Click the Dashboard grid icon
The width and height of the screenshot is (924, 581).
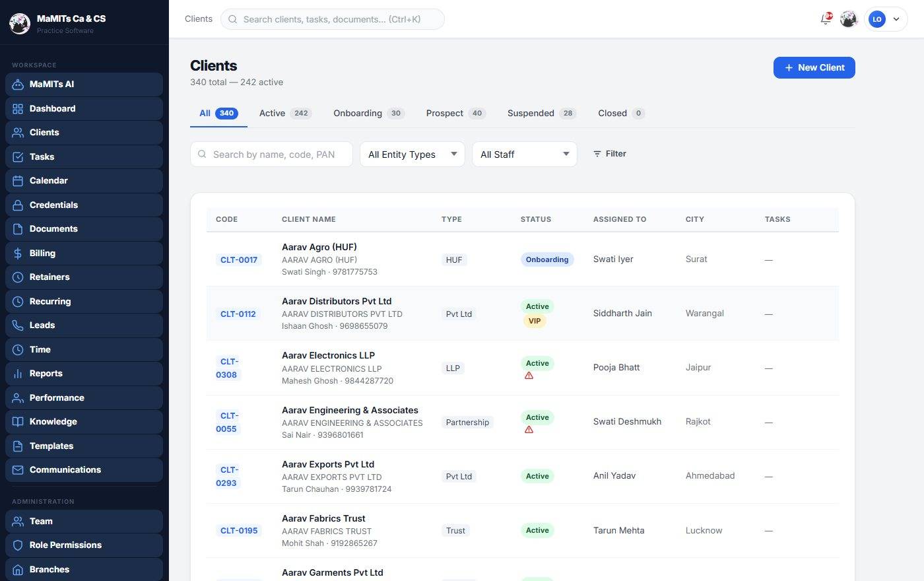(18, 109)
